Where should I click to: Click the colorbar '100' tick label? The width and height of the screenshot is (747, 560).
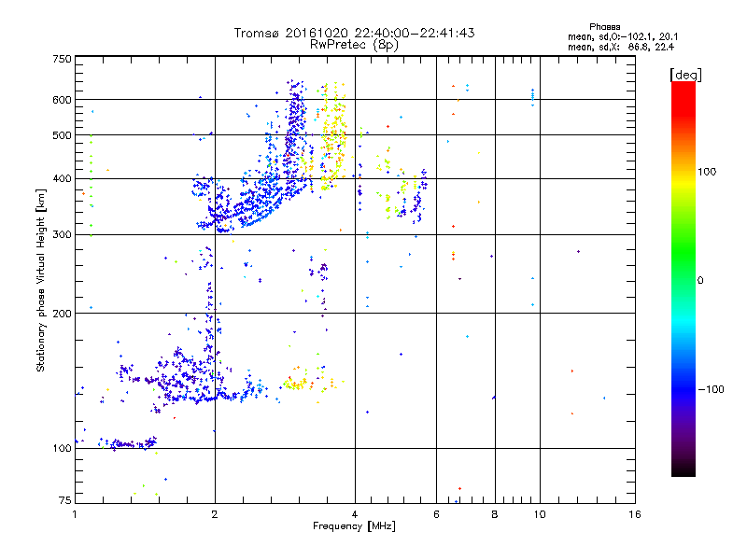point(707,172)
